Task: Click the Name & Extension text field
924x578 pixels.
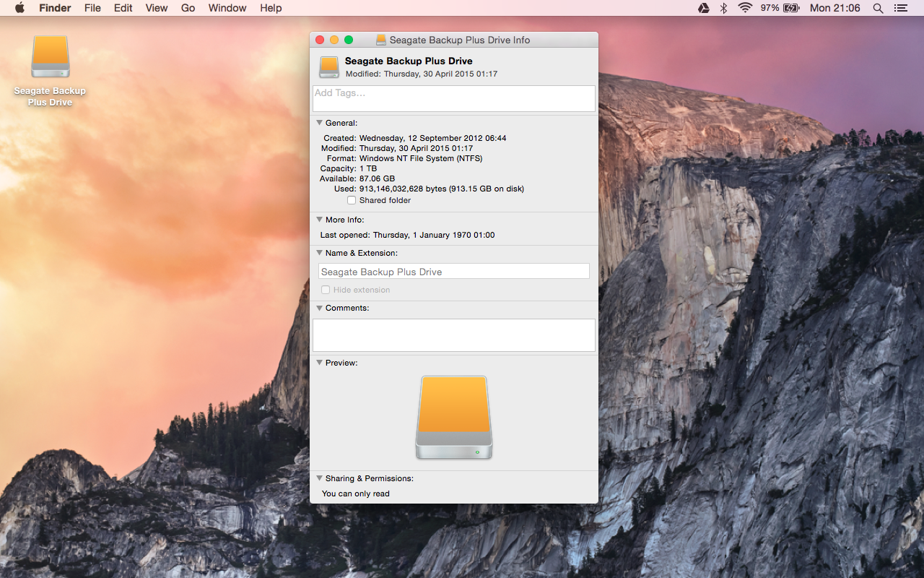Action: (454, 272)
